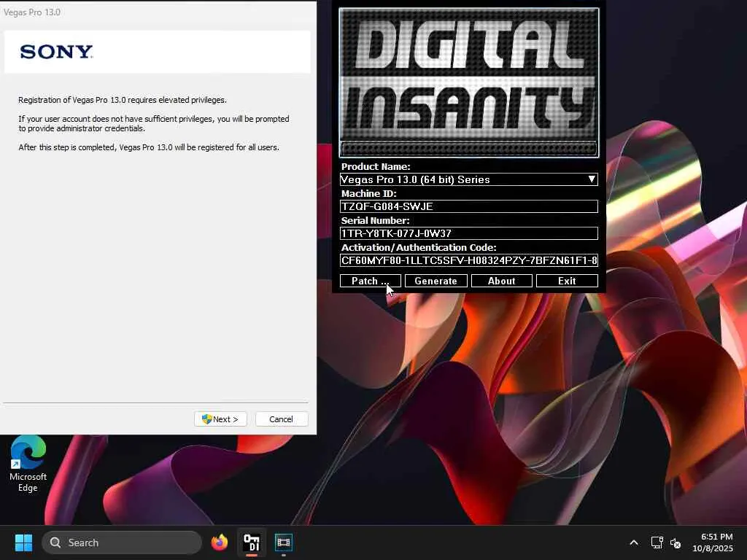The image size is (747, 560).
Task: Select the Vegas Pro taskbar icon
Action: (x=284, y=542)
